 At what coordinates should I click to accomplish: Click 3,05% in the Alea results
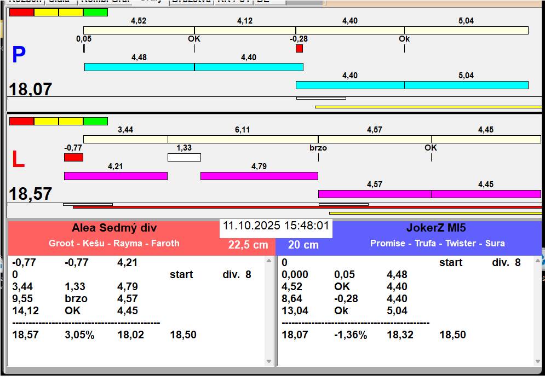click(79, 335)
